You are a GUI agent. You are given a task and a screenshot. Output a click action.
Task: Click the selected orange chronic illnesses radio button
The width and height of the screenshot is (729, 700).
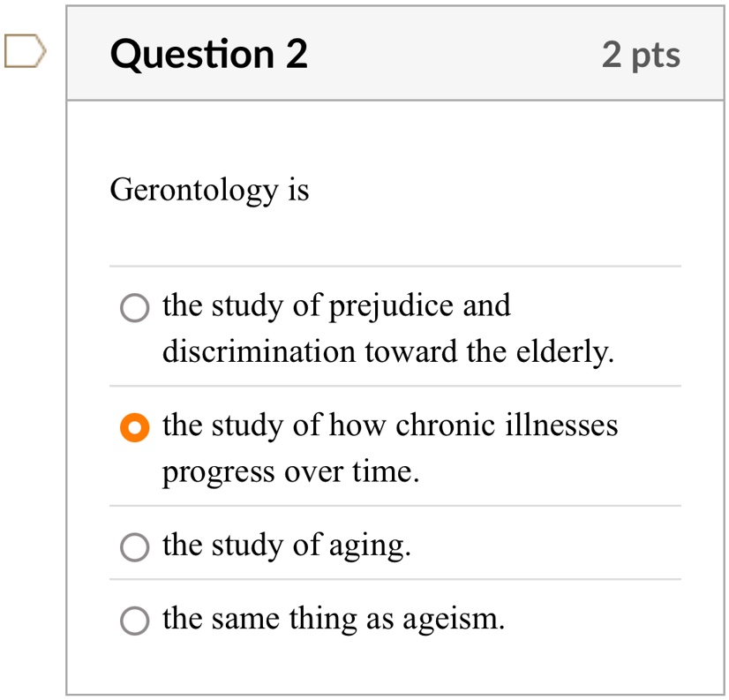tap(135, 427)
